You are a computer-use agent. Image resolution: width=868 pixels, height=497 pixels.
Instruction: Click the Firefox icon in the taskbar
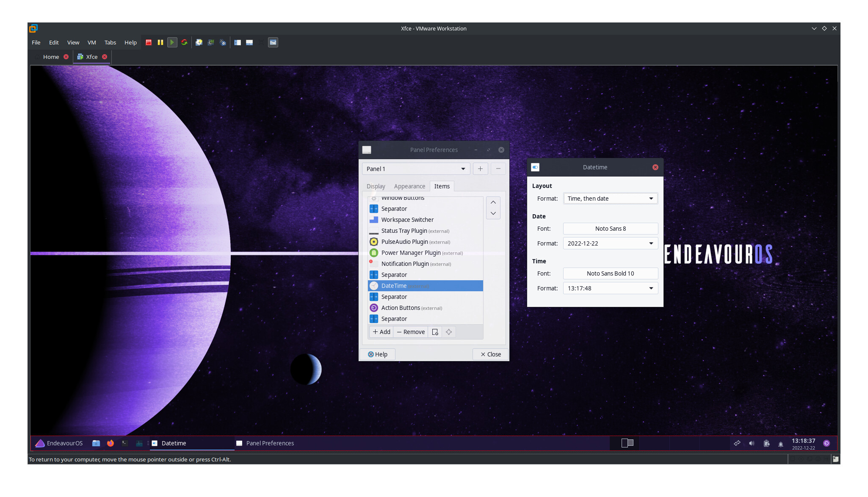tap(110, 443)
